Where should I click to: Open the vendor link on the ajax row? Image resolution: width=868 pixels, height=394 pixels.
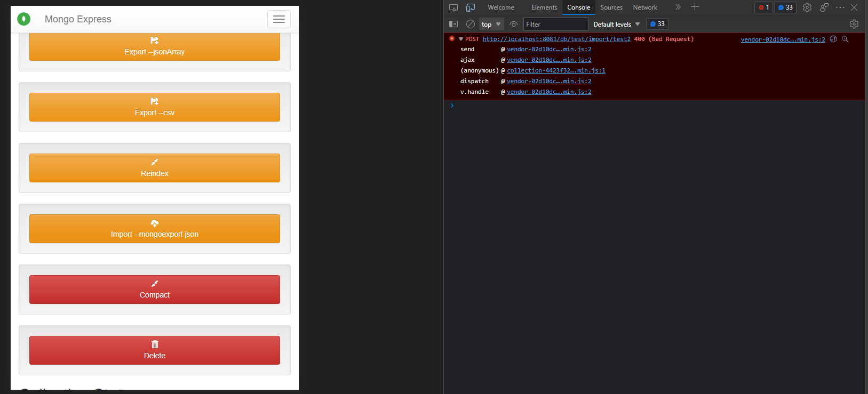point(549,60)
